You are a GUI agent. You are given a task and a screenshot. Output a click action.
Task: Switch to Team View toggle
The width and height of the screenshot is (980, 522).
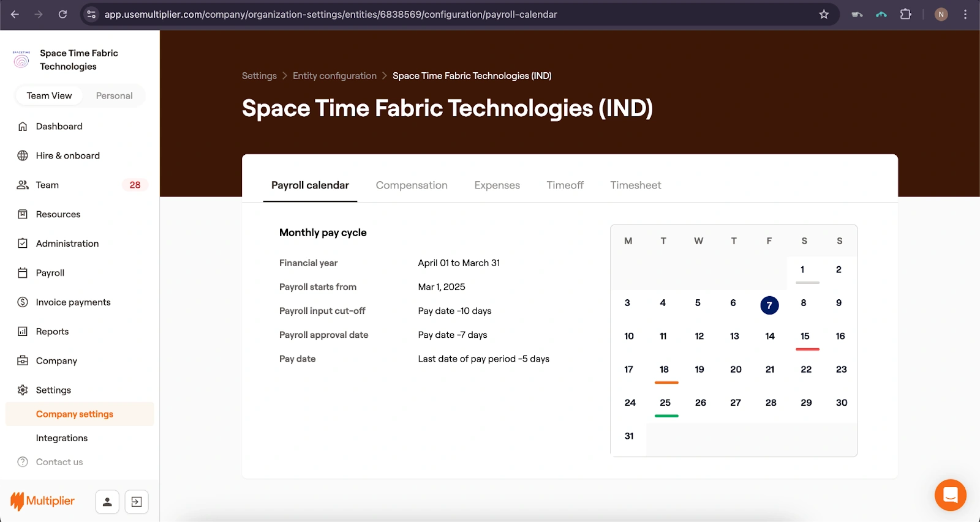(49, 95)
